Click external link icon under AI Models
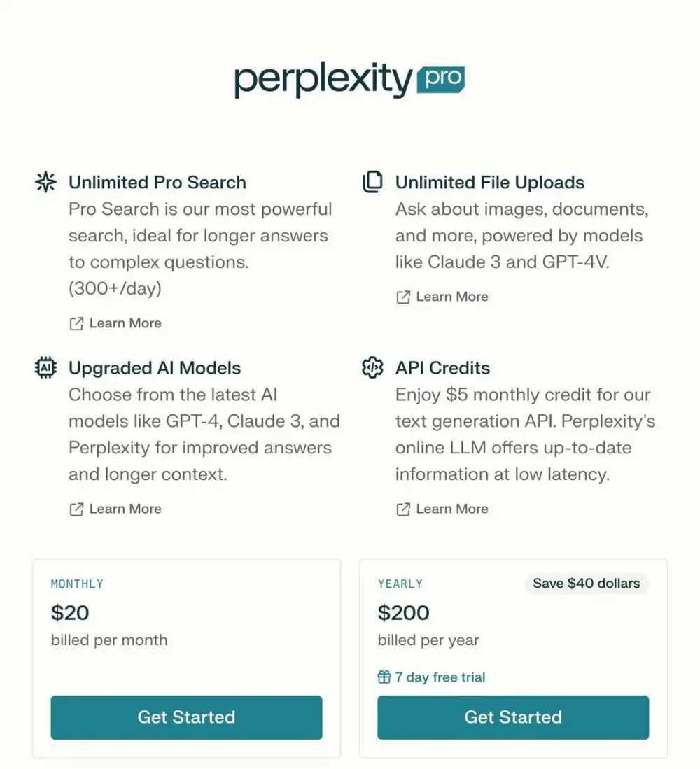Viewport: 700px width, 769px height. [76, 509]
